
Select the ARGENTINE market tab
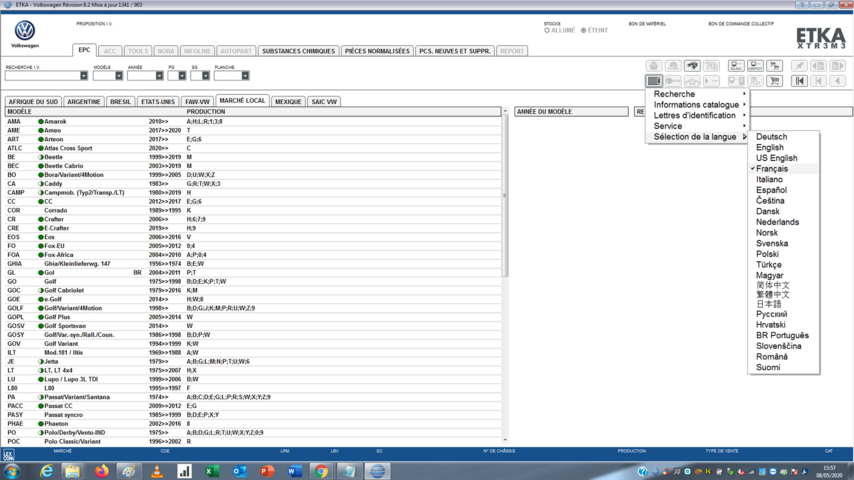click(x=84, y=102)
